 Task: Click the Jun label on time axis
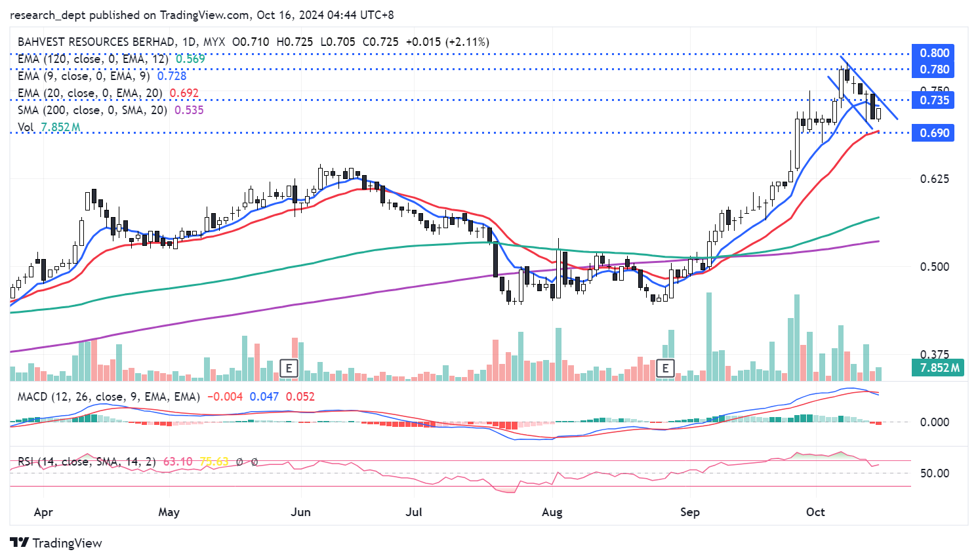click(x=300, y=512)
